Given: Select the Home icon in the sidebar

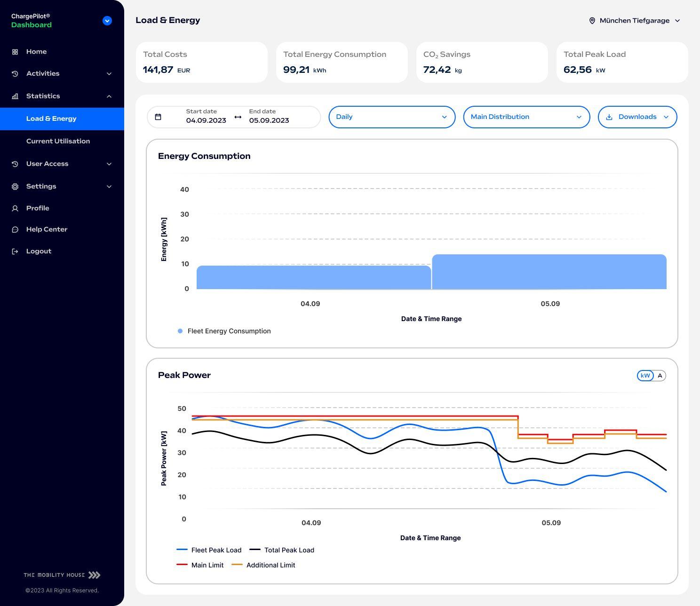Looking at the screenshot, I should coord(15,52).
